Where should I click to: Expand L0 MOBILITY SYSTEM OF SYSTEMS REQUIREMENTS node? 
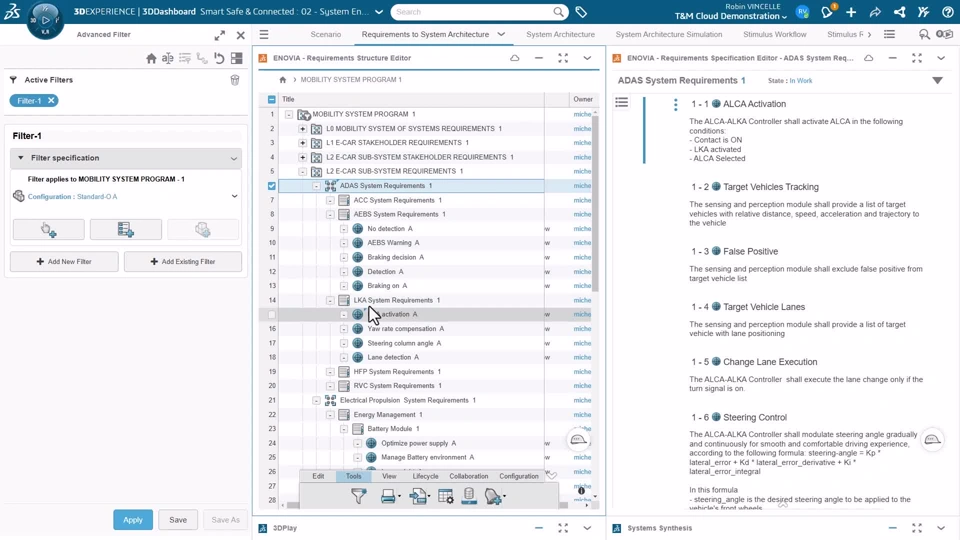[302, 129]
